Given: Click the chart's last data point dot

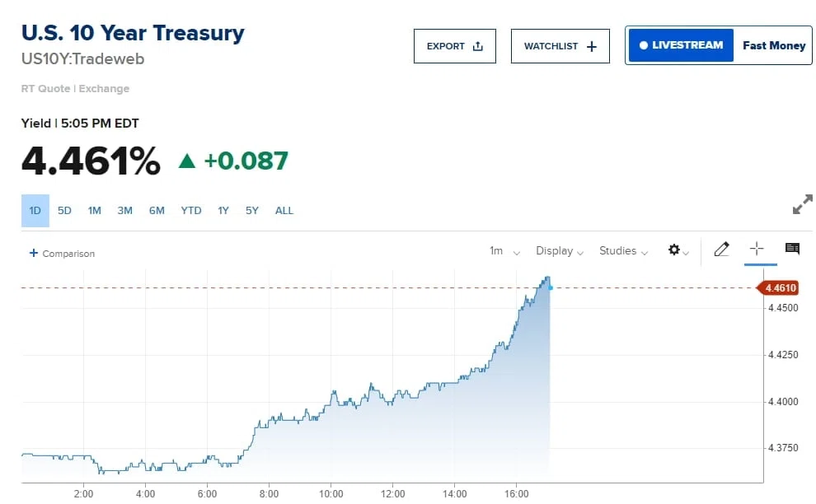Looking at the screenshot, I should click(x=551, y=287).
